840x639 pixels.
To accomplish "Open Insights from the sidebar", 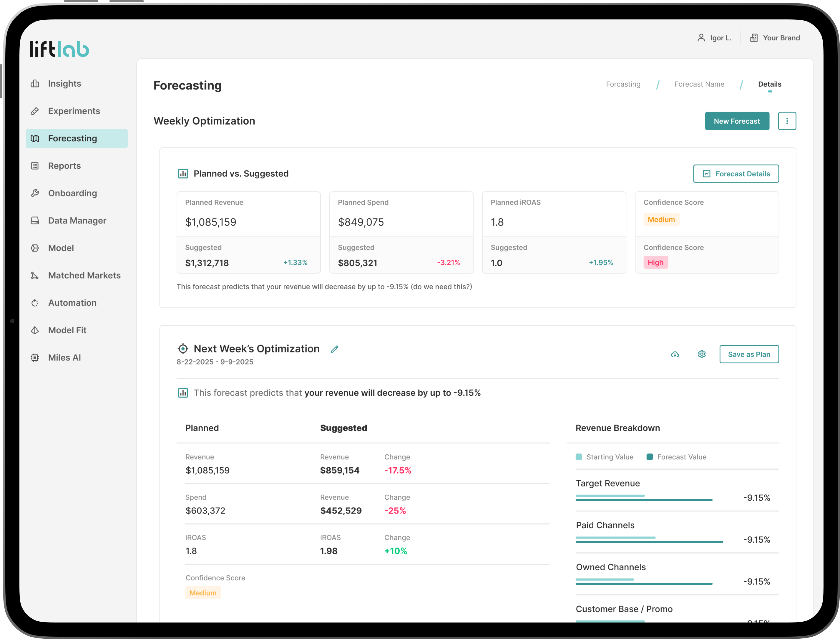I will [x=64, y=84].
